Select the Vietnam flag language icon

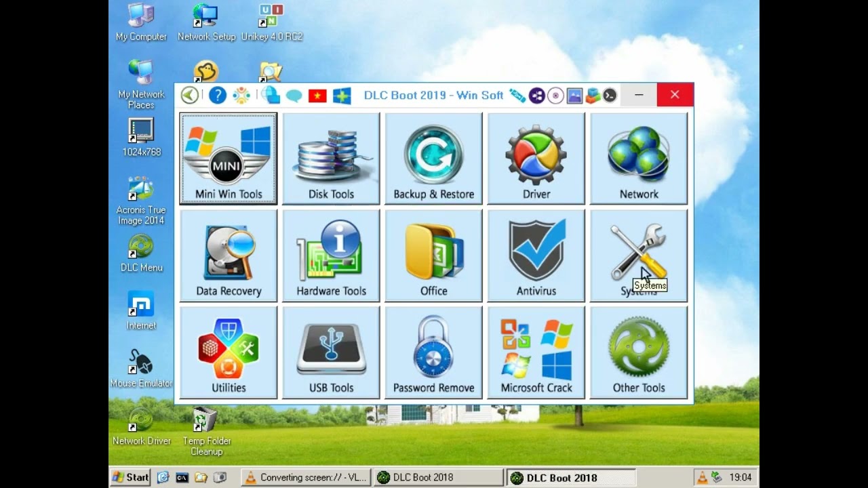(317, 96)
